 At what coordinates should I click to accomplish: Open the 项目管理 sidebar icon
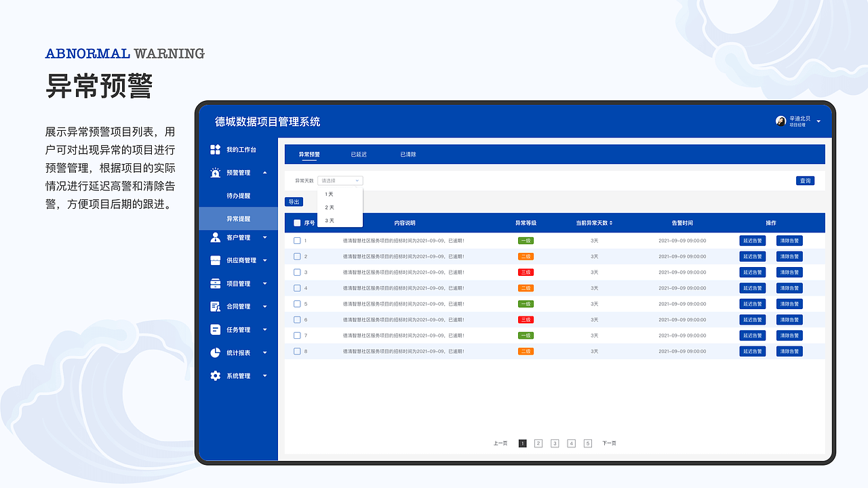point(216,283)
